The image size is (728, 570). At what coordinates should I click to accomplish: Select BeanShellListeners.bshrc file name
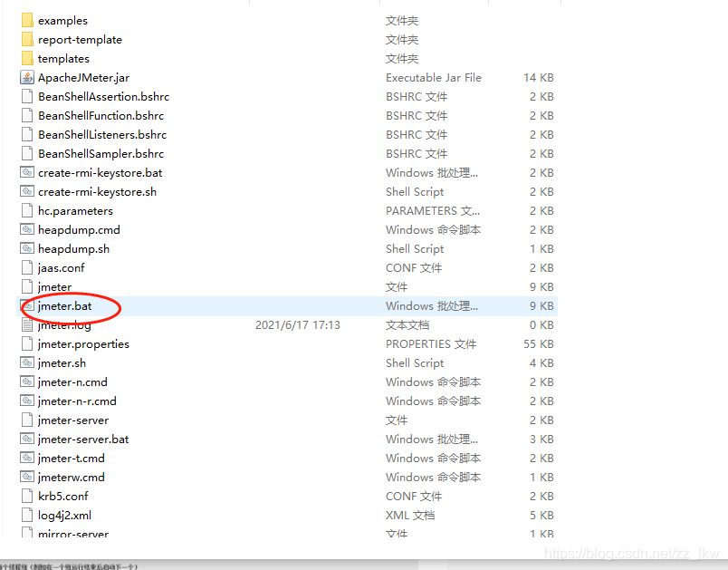pos(102,135)
